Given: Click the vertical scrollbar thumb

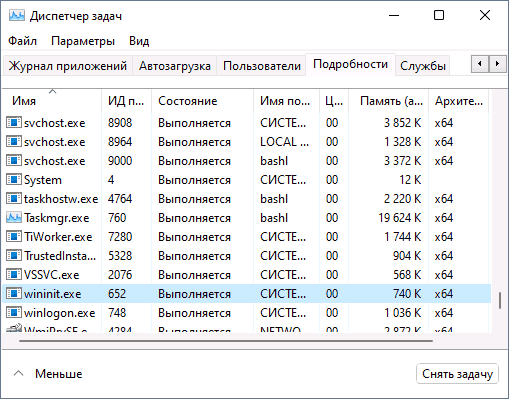Looking at the screenshot, I should point(500,300).
